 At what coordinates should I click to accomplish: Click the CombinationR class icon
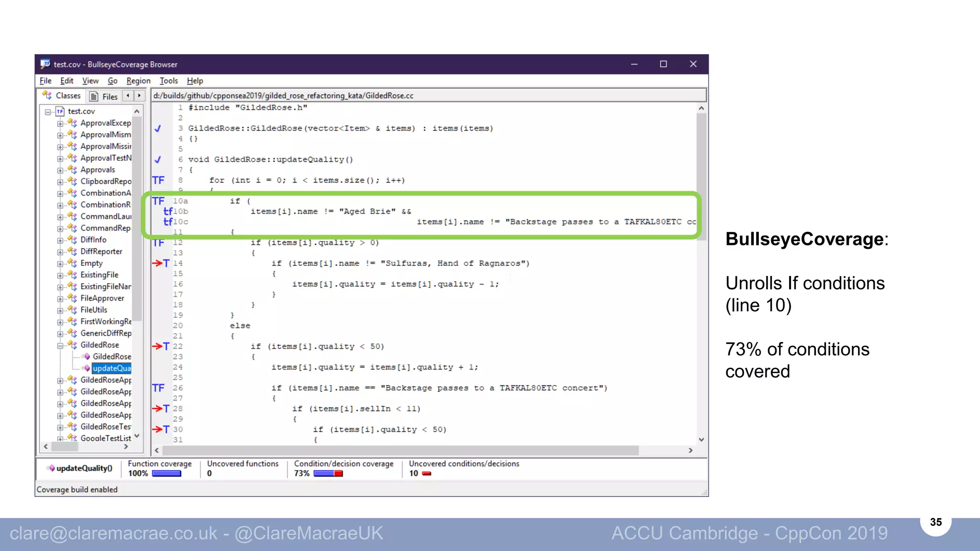pyautogui.click(x=72, y=204)
